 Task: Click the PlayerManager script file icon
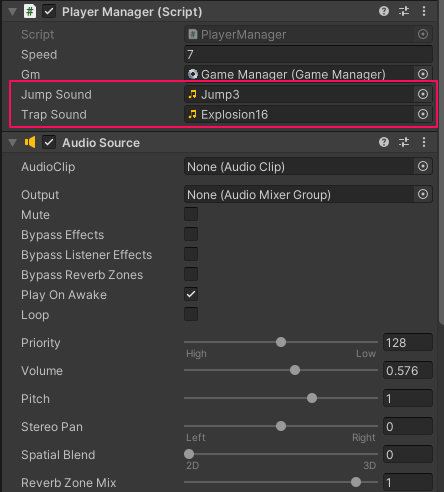click(193, 34)
